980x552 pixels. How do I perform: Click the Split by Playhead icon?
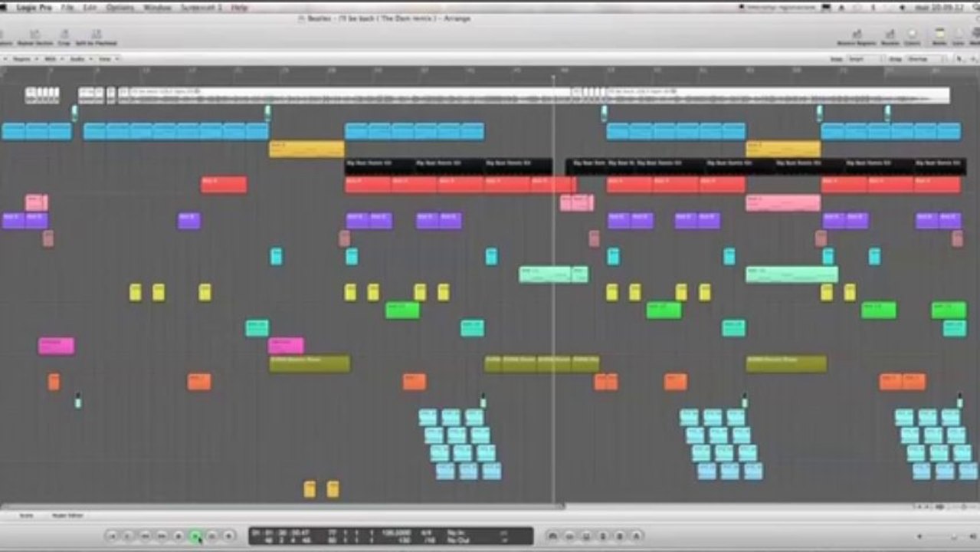point(97,37)
